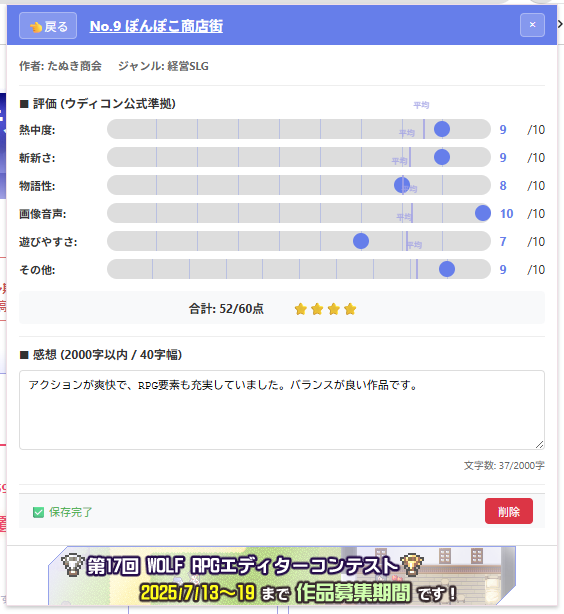The width and height of the screenshot is (564, 614).
Task: Adjust the その他 rating slider
Action: [x=299, y=269]
